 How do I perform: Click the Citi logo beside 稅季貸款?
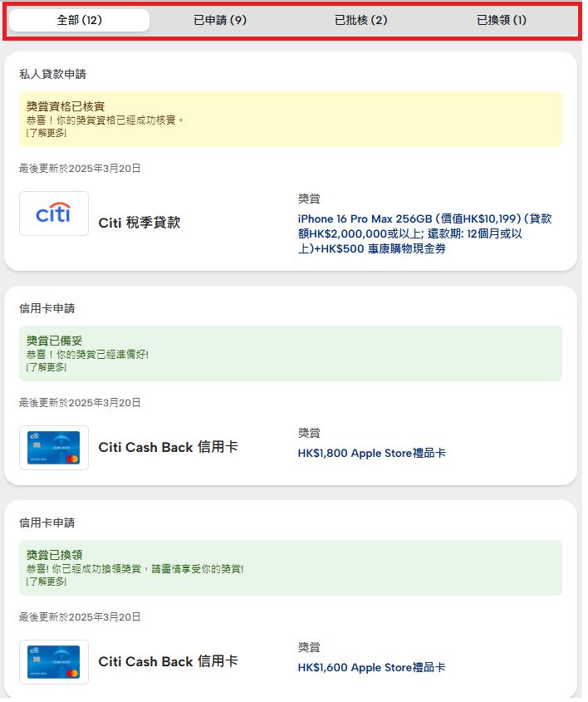pyautogui.click(x=53, y=213)
